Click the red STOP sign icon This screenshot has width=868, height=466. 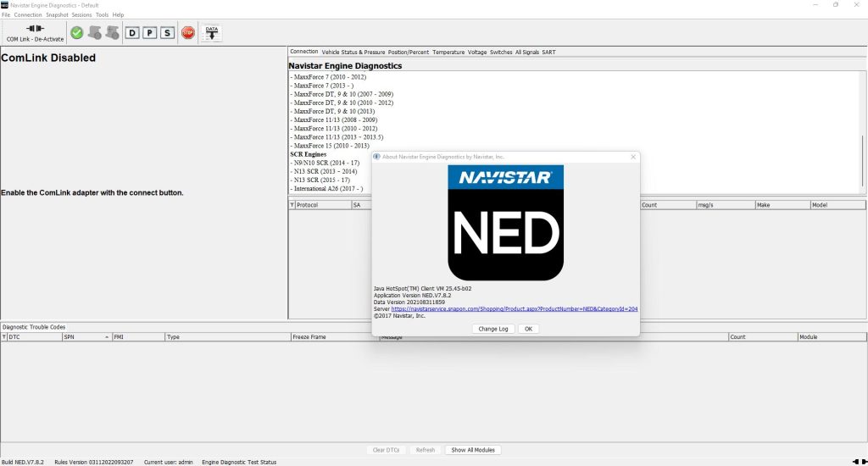[x=188, y=33]
